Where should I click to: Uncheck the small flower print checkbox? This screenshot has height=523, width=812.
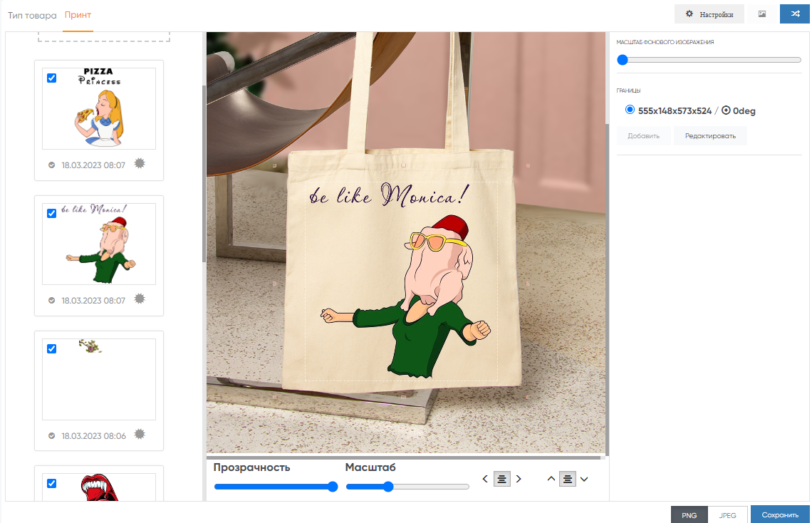click(52, 348)
